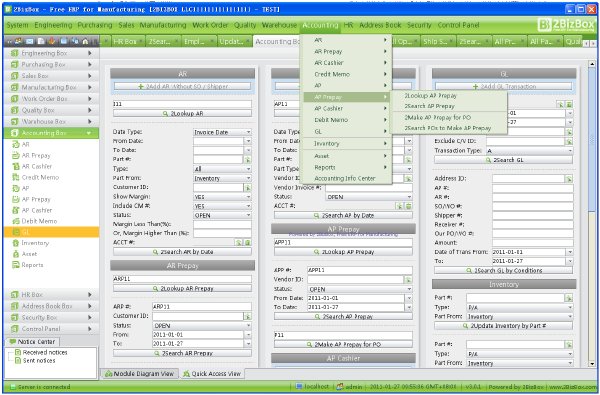Open the Include CM # dropdown
Image resolution: width=600 pixels, height=395 pixels.
tap(222, 206)
